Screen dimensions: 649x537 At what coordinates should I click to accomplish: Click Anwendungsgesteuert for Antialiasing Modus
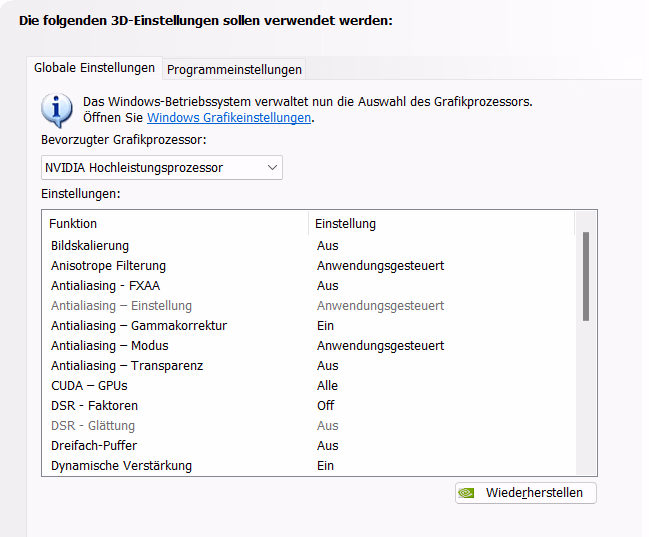[380, 346]
